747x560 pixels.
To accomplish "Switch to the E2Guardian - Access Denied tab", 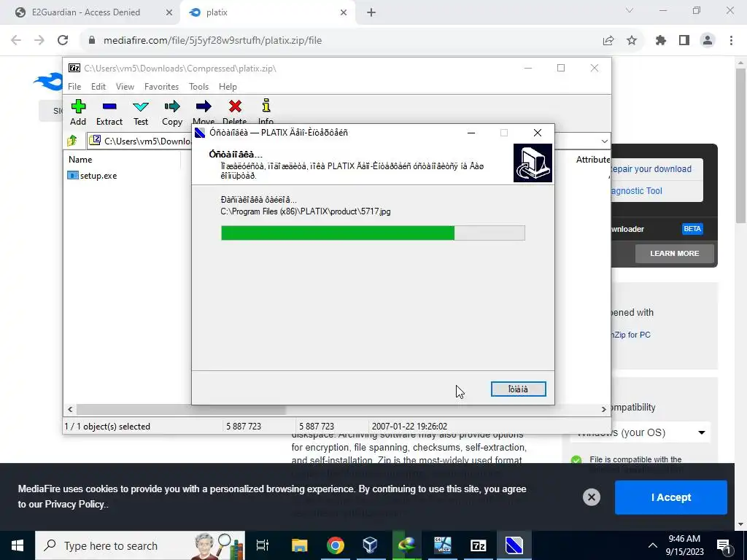I will pos(86,12).
